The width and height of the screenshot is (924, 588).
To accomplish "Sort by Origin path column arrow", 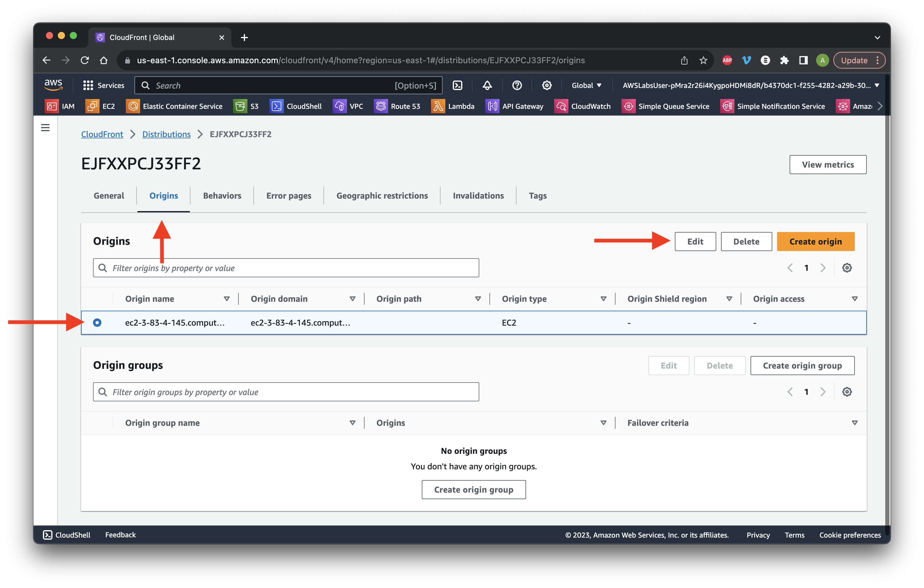I will point(478,298).
